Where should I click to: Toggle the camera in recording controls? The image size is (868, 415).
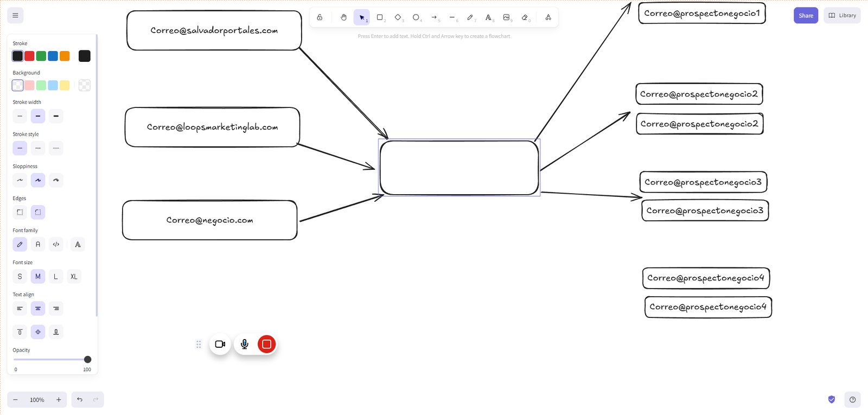tap(220, 344)
